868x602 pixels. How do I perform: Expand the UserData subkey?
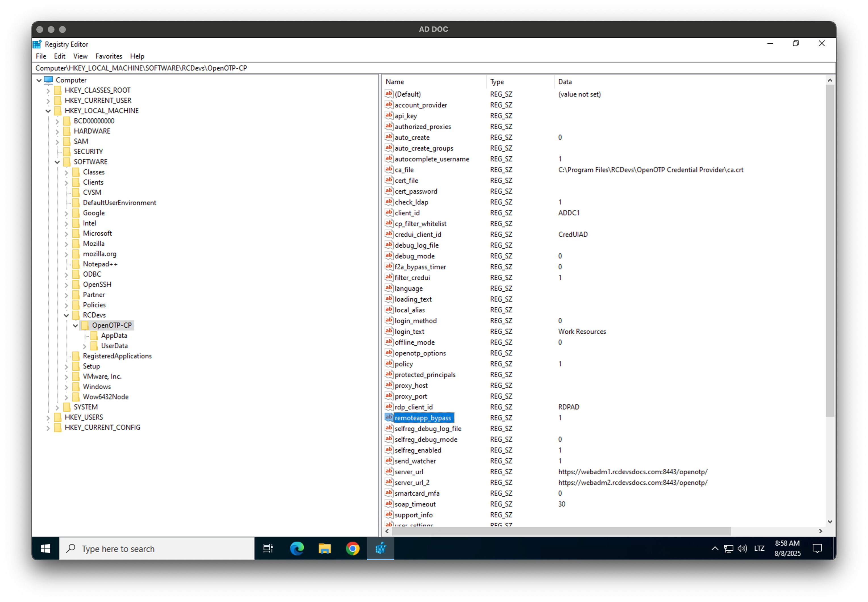[x=84, y=346]
